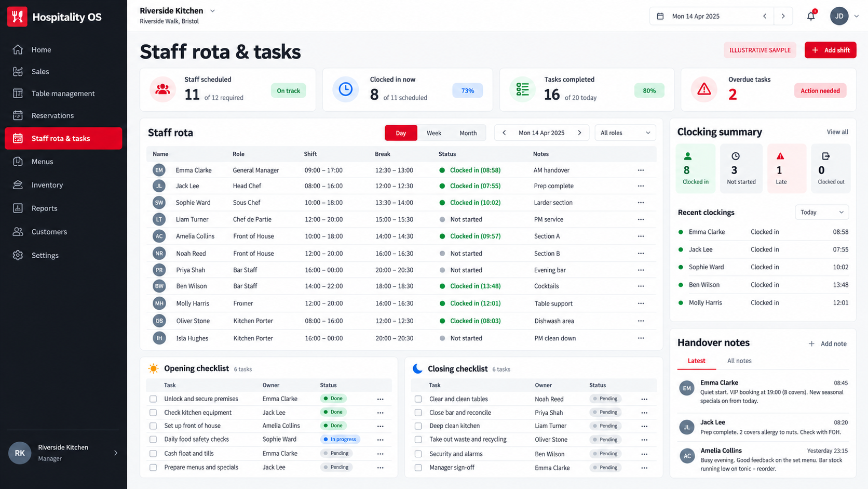The height and width of the screenshot is (489, 868).
Task: Click the Add shift button
Action: 831,50
